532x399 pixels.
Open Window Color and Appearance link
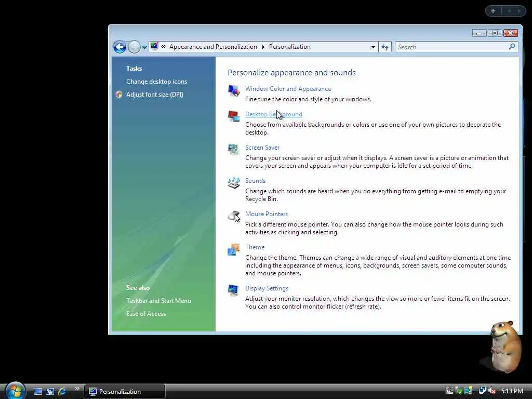288,89
